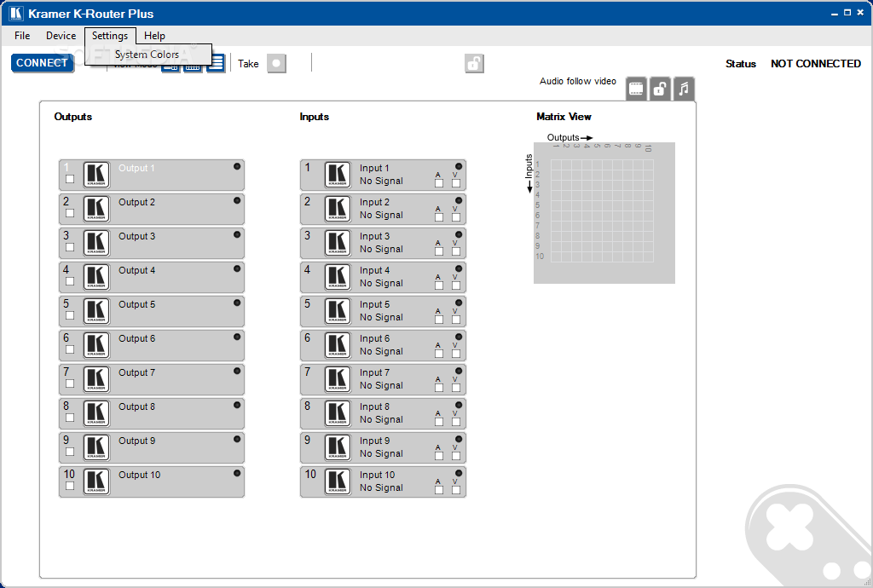Click the lock icon in the top toolbar
Viewport: 873px width, 588px height.
(x=474, y=63)
